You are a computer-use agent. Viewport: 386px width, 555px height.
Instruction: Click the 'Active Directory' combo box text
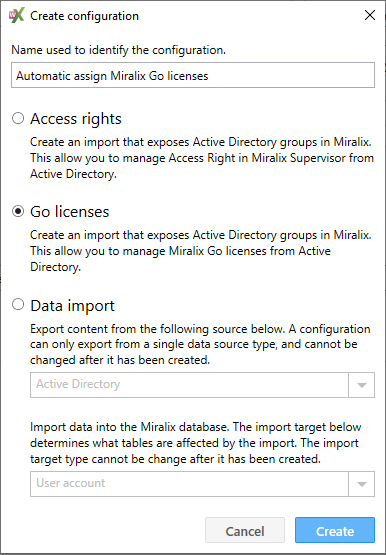pos(78,384)
